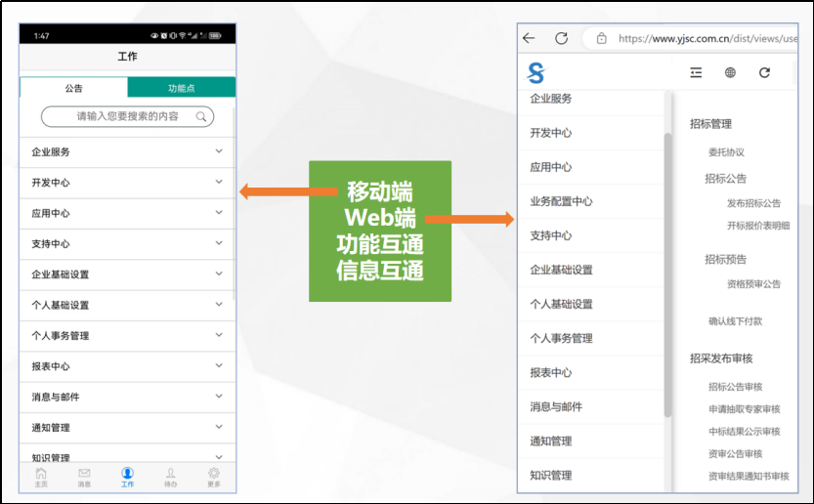The width and height of the screenshot is (814, 504).
Task: Click the search magnifier in mobile search box
Action: [x=201, y=117]
